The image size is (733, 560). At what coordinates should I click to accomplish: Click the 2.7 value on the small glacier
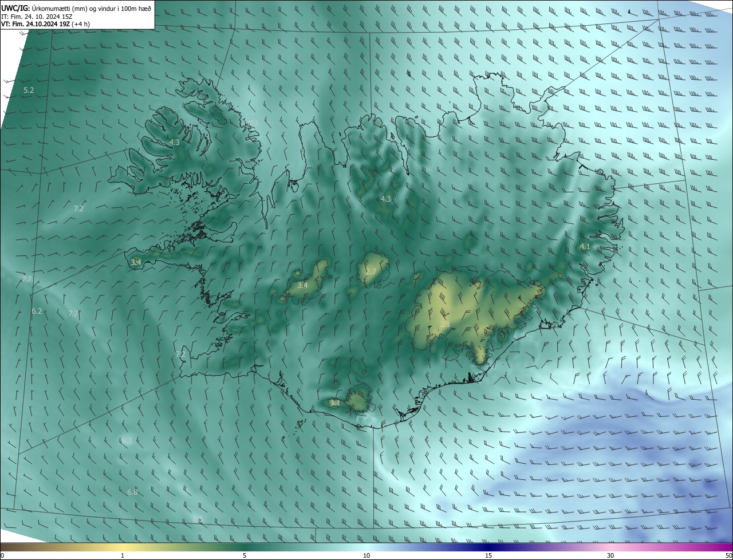click(371, 271)
